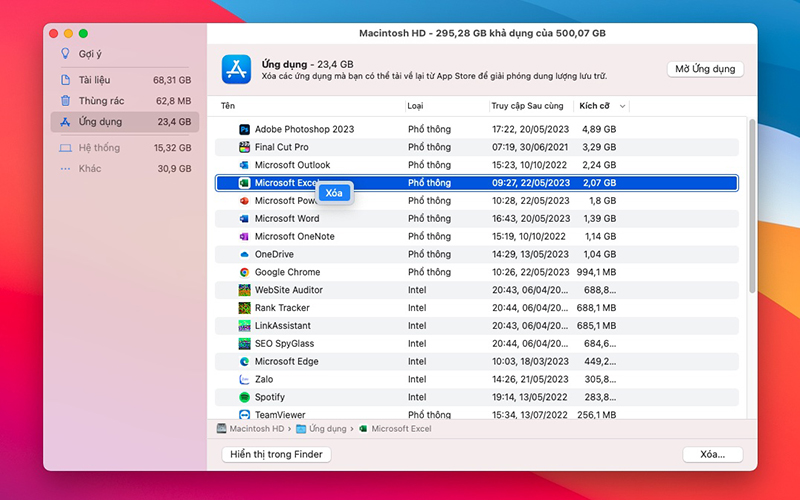Click the Google Chrome app icon
The image size is (800, 500).
(x=244, y=272)
